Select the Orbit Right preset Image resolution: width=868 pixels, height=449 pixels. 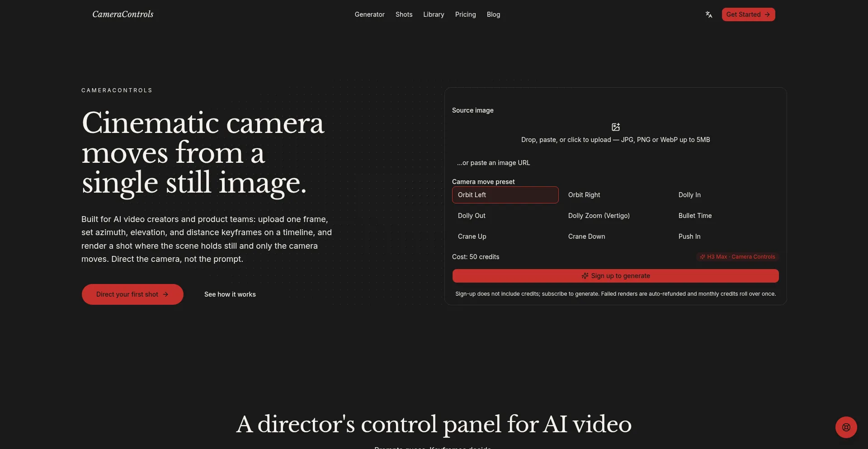(616, 195)
